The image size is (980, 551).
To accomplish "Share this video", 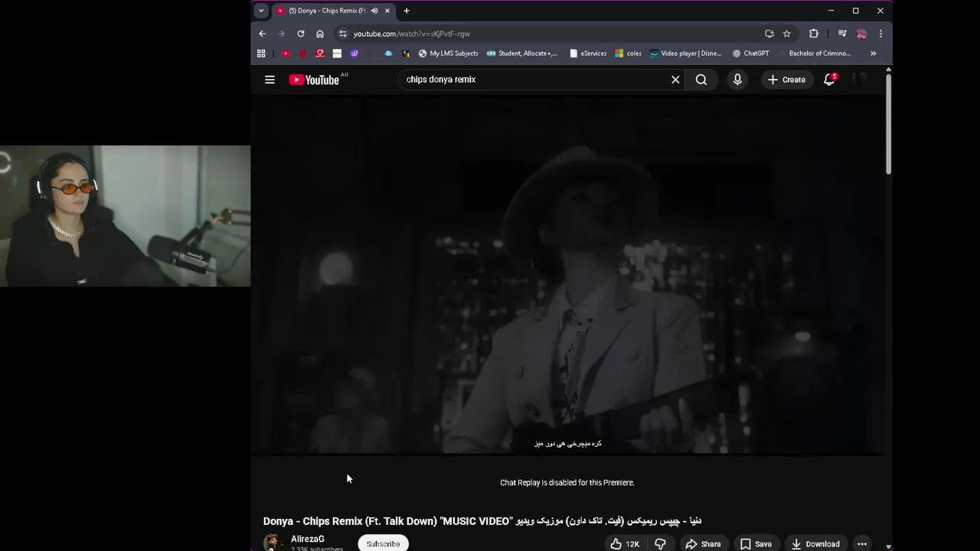I will pyautogui.click(x=703, y=543).
